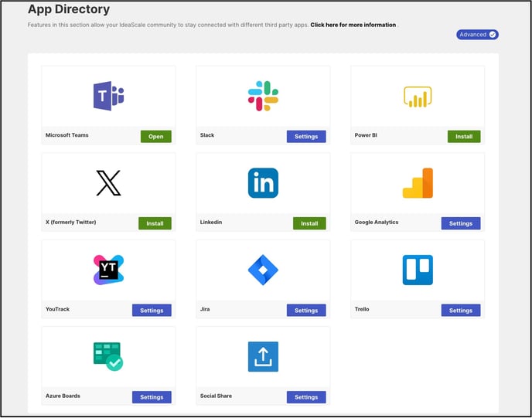Image resolution: width=532 pixels, height=418 pixels.
Task: Click the 'Slack' label text
Action: [207, 135]
